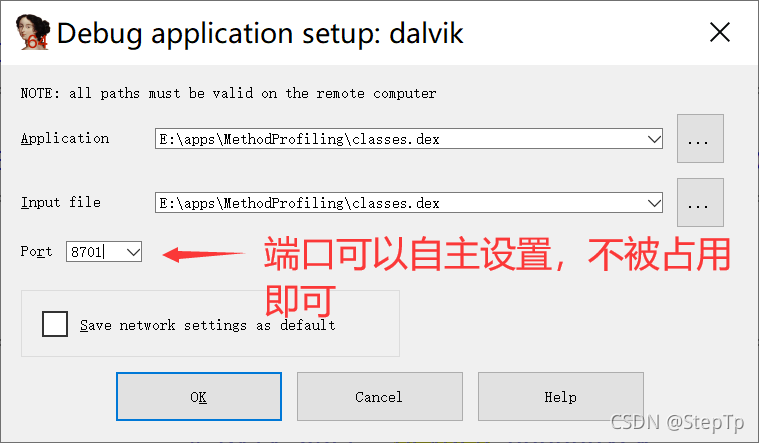This screenshot has height=443, width=759.
Task: Browse for the Input file via the ellipsis button
Action: pos(700,202)
